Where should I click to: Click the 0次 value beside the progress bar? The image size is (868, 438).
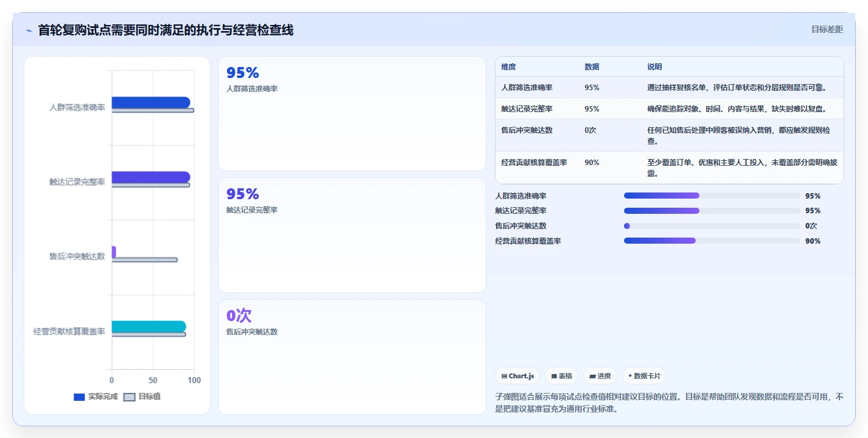811,226
